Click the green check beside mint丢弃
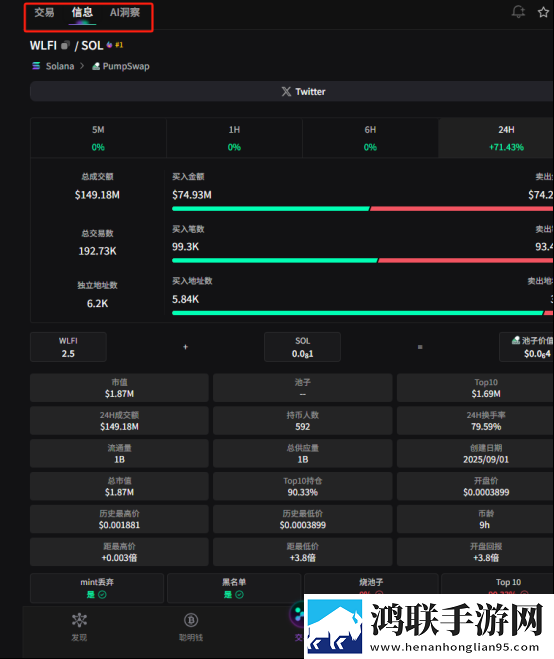Image resolution: width=554 pixels, height=659 pixels. coord(102,595)
